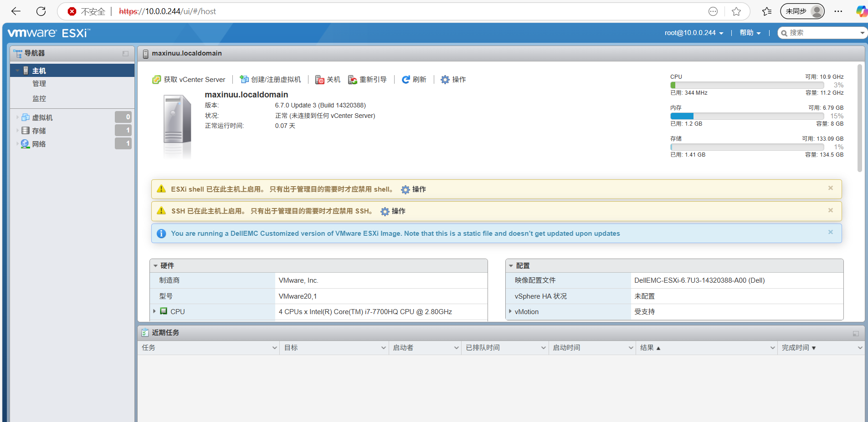Open browser settings ellipsis menu

point(838,11)
